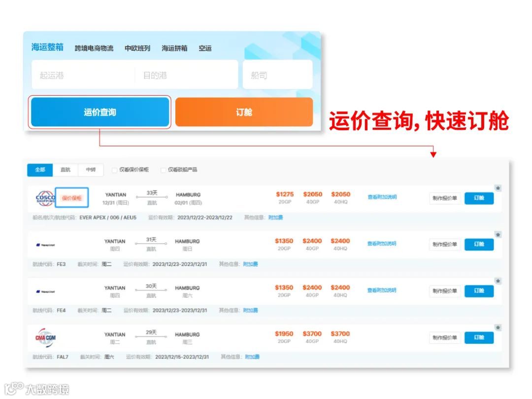Click the 运价查询 search button
This screenshot has width=532, height=399.
tap(100, 111)
